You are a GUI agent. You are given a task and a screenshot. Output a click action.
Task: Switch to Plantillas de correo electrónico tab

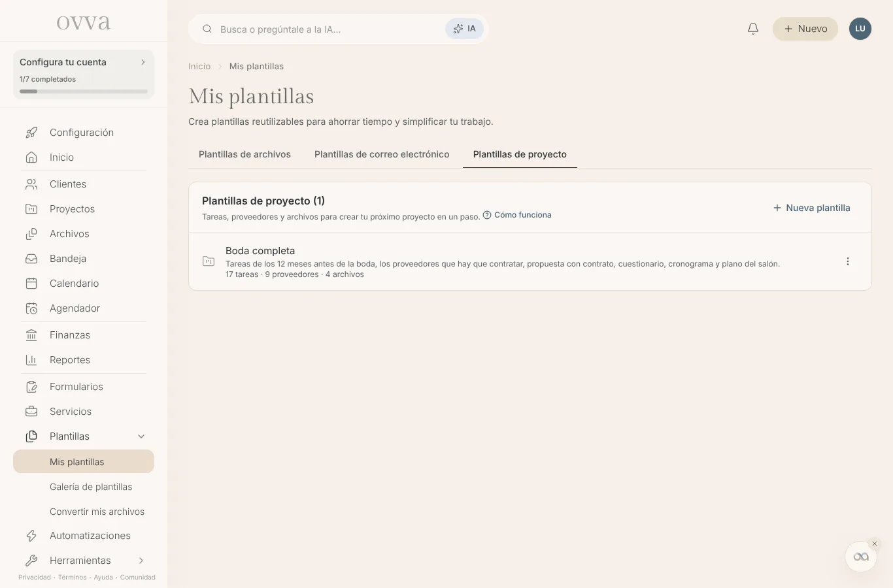(x=382, y=154)
